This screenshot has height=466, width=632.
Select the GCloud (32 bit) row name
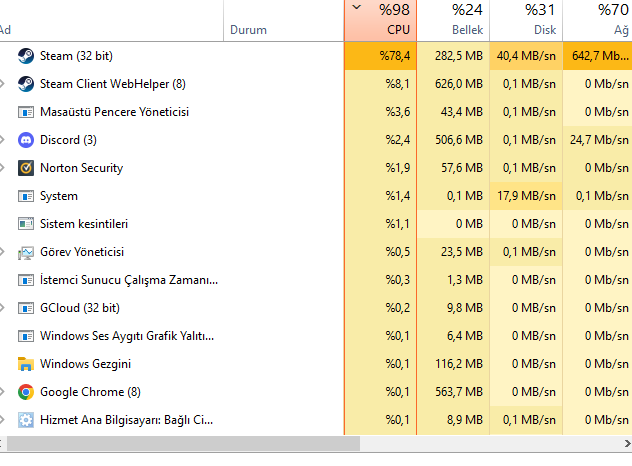(80, 308)
